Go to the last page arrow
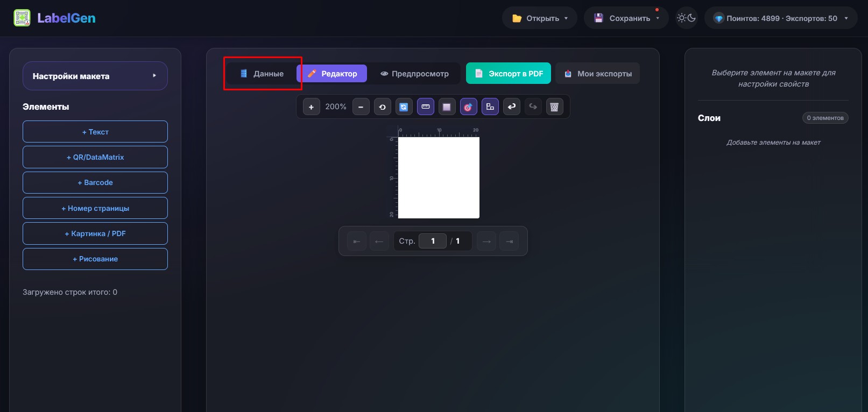868x412 pixels. (x=509, y=241)
